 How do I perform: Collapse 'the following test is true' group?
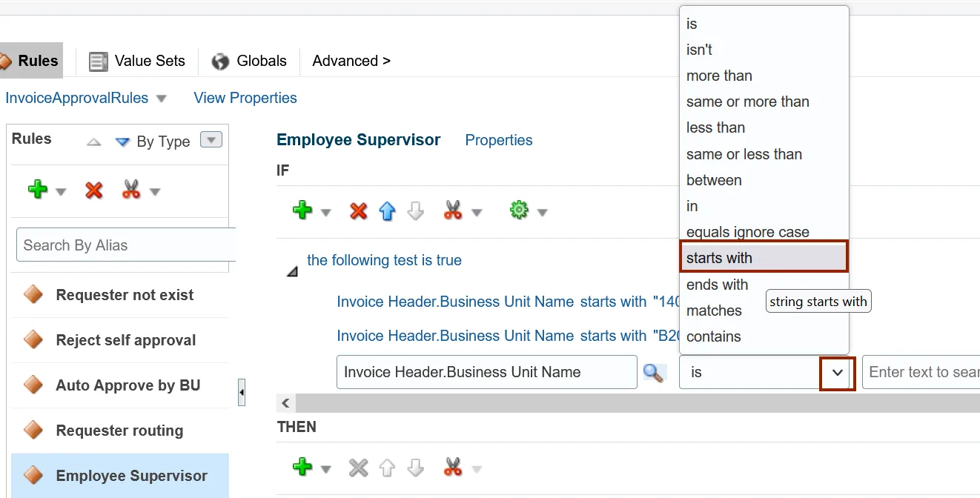tap(293, 272)
